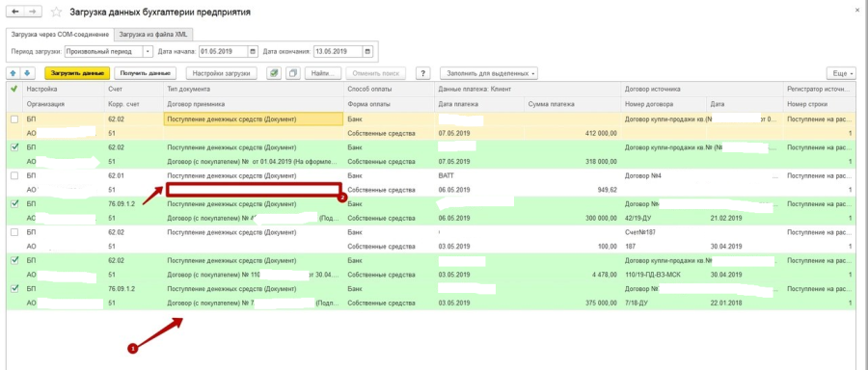868x370 pixels.
Task: Open help with the question mark button
Action: (x=423, y=73)
